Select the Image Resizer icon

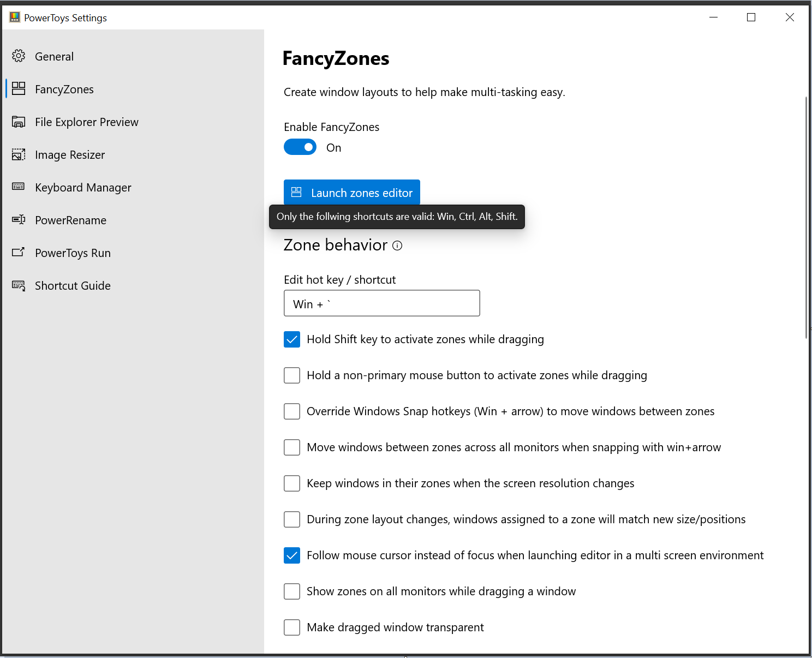click(x=18, y=154)
